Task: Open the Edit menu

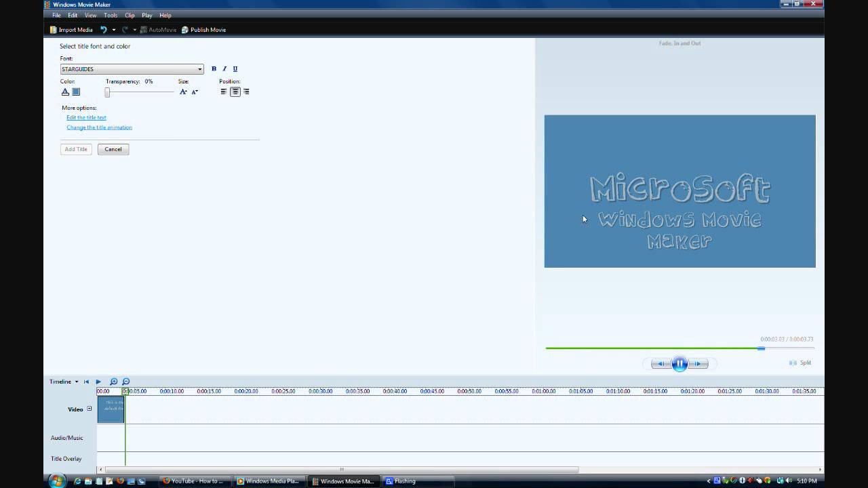Action: pyautogui.click(x=73, y=15)
